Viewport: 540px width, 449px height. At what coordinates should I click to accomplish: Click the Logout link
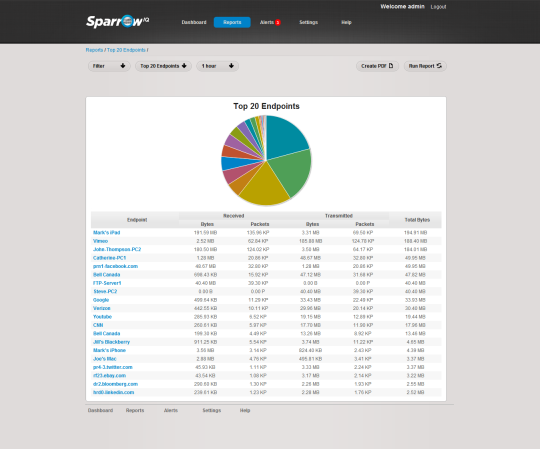click(x=438, y=7)
